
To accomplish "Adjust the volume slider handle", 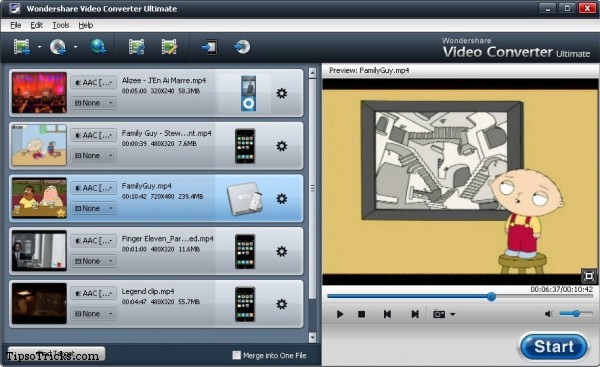I will coord(576,314).
